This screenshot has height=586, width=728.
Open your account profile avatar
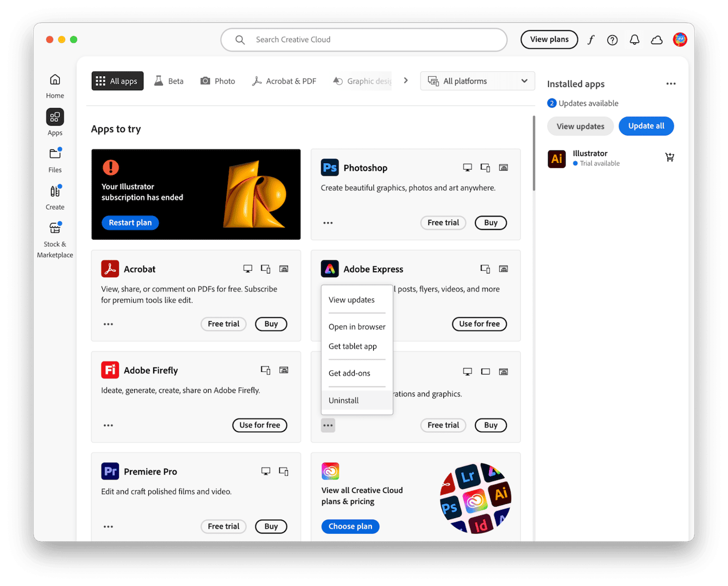coord(680,39)
